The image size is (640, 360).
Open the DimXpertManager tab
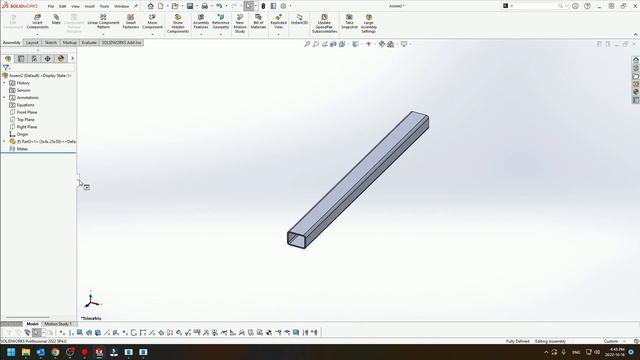48,59
